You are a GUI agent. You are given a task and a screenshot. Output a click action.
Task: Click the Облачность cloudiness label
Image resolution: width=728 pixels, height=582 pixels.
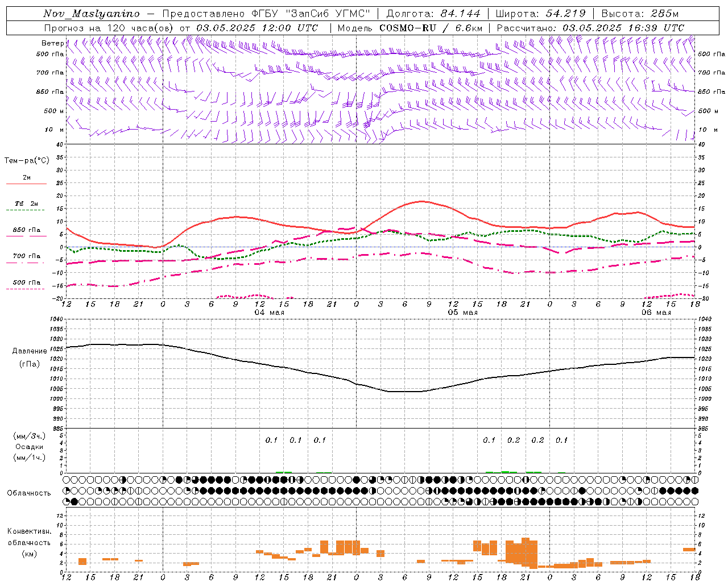29,493
